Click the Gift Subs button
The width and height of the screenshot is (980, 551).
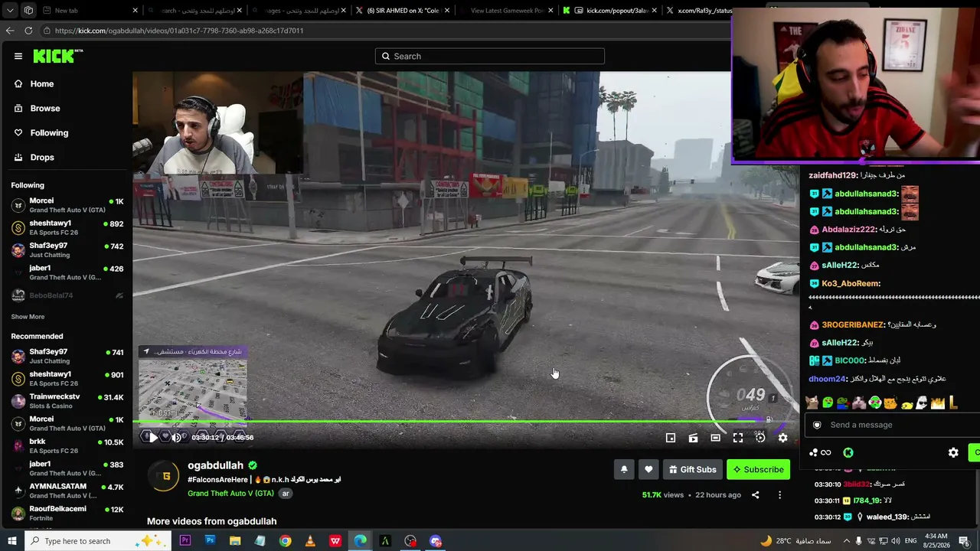(692, 469)
